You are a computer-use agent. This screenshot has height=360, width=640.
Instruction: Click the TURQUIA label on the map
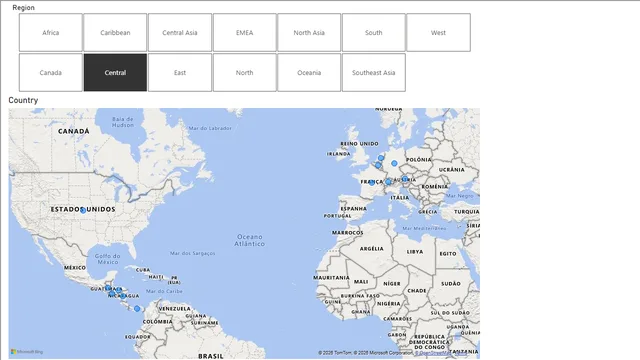pos(467,212)
